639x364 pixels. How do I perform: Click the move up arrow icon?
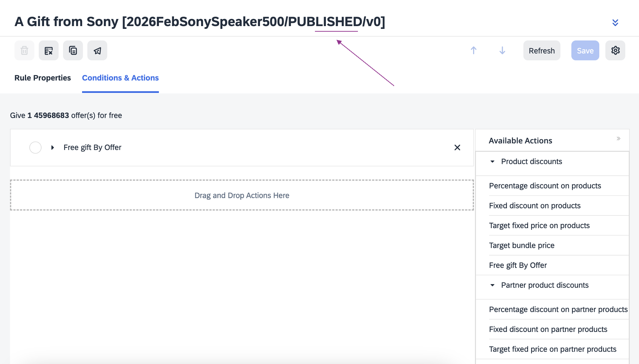coord(473,51)
